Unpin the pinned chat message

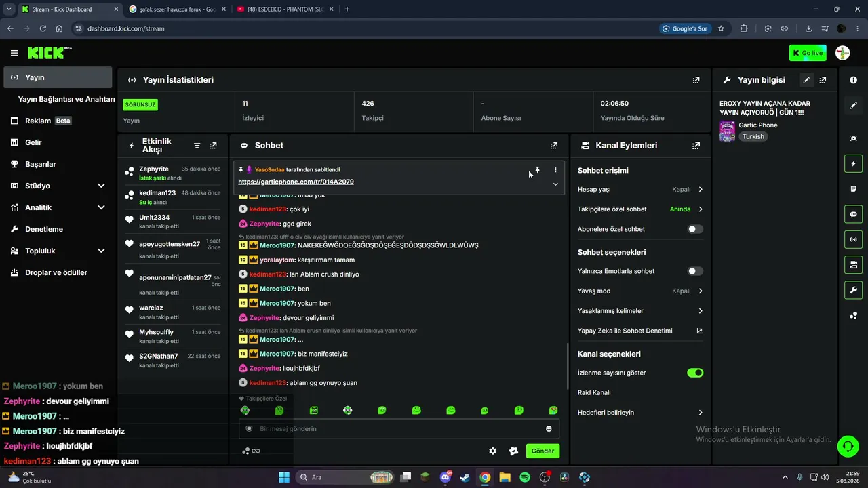537,170
